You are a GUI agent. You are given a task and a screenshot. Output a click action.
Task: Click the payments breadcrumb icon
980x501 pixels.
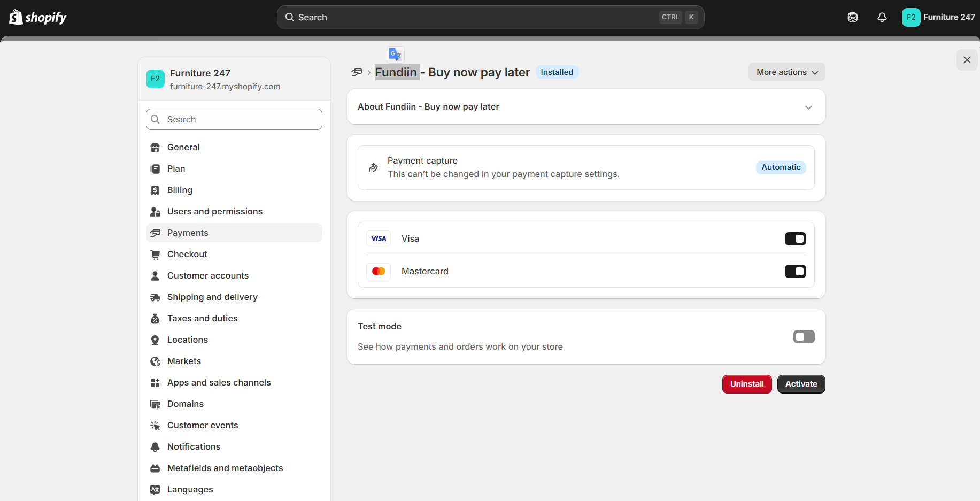357,72
